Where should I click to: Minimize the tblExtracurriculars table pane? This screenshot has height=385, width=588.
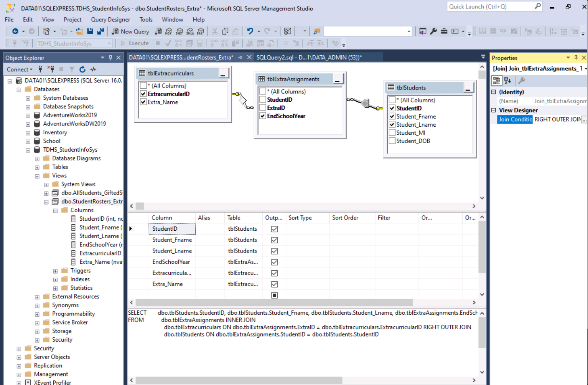(223, 73)
